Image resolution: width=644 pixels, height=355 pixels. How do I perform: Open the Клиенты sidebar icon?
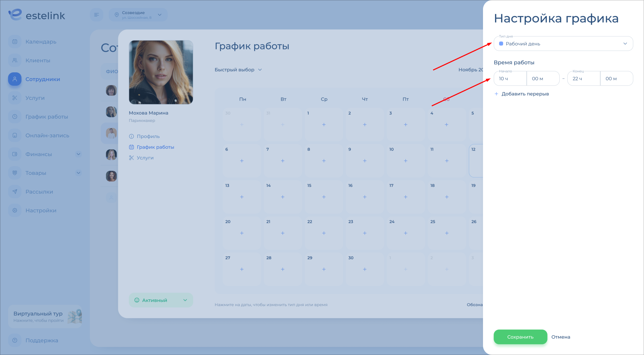pyautogui.click(x=15, y=60)
